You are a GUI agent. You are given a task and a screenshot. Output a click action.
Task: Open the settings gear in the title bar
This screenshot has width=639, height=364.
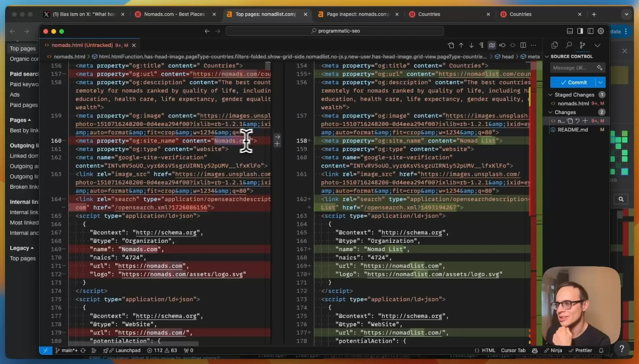601,31
